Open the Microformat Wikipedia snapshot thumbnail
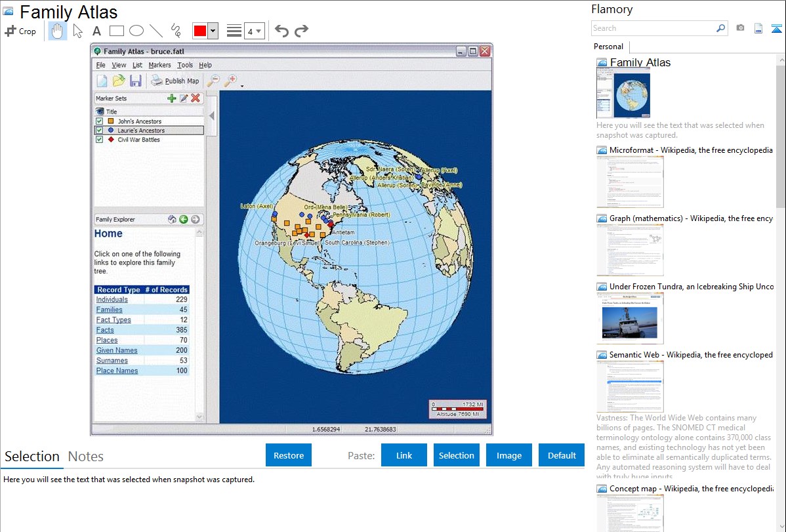Image resolution: width=786 pixels, height=532 pixels. tap(630, 182)
